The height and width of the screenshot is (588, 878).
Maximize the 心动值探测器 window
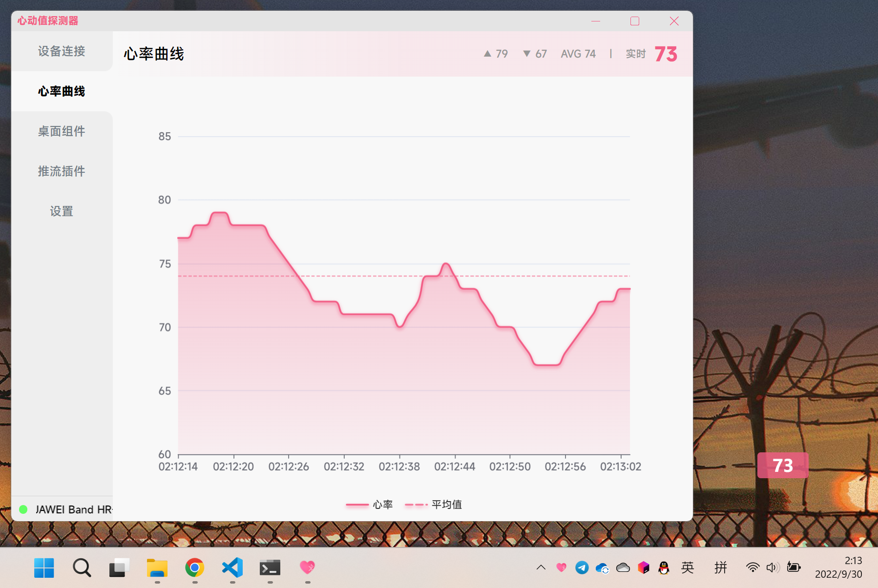635,21
